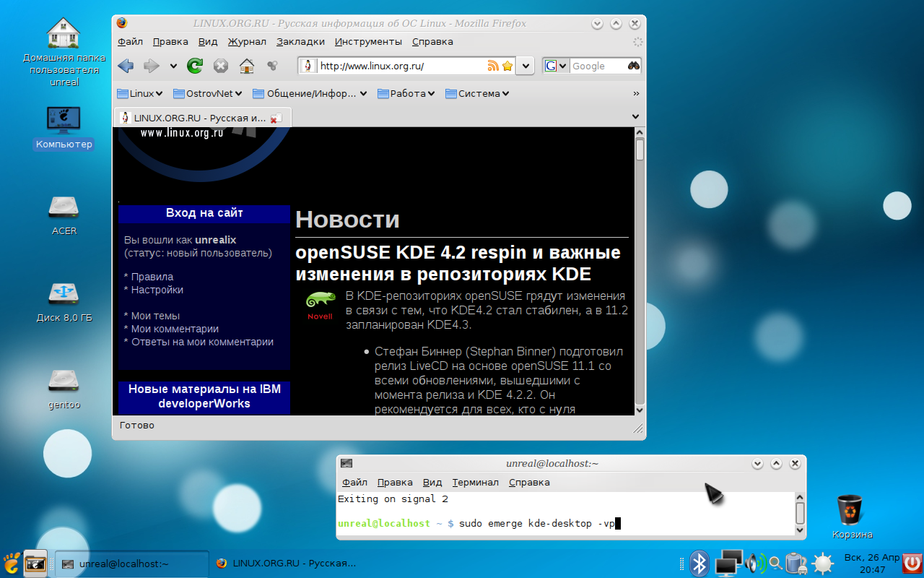Close the LINUX.ORG.RU tab
Viewport: 924px width, 578px height.
[275, 118]
